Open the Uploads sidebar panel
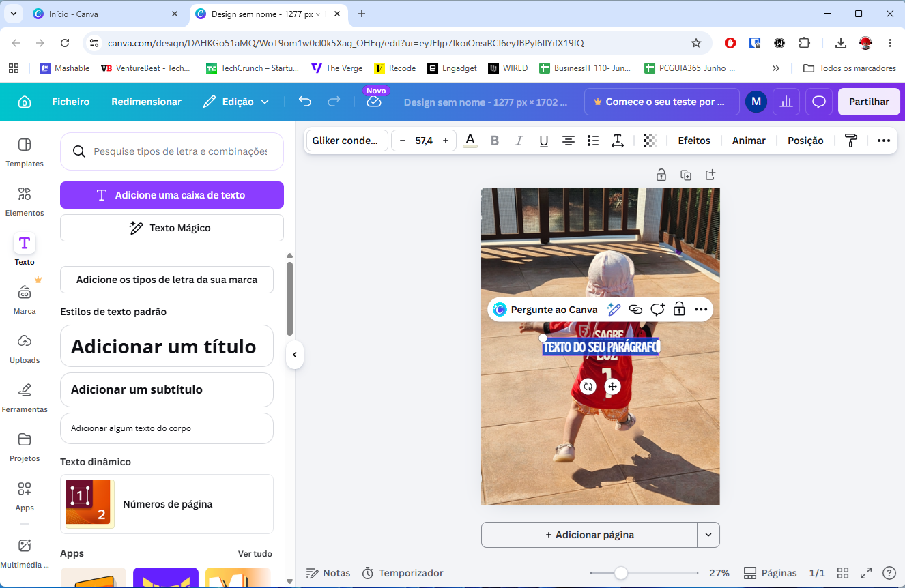The image size is (905, 588). tap(25, 349)
